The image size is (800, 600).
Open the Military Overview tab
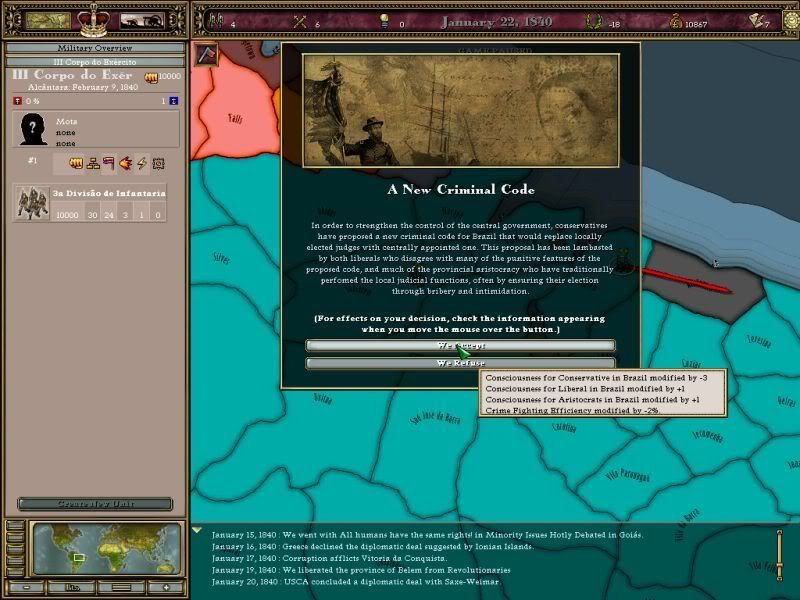click(x=95, y=47)
